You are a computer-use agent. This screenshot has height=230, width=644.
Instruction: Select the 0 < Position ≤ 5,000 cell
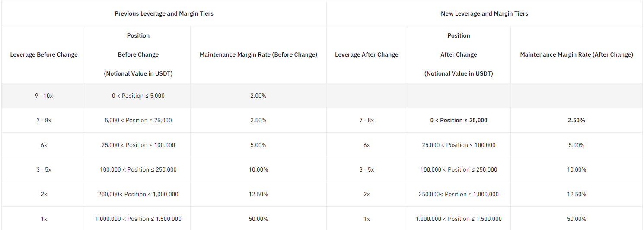coord(138,96)
